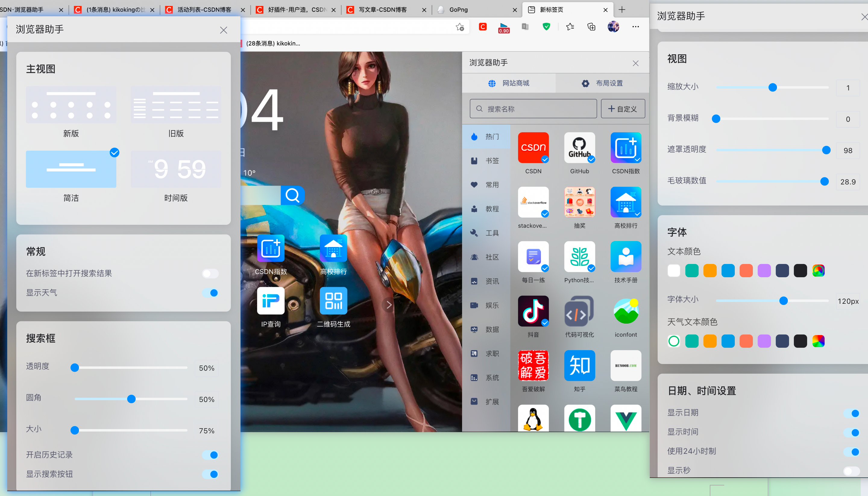This screenshot has width=868, height=496.
Task: Click the GitHub site icon
Action: tap(579, 148)
